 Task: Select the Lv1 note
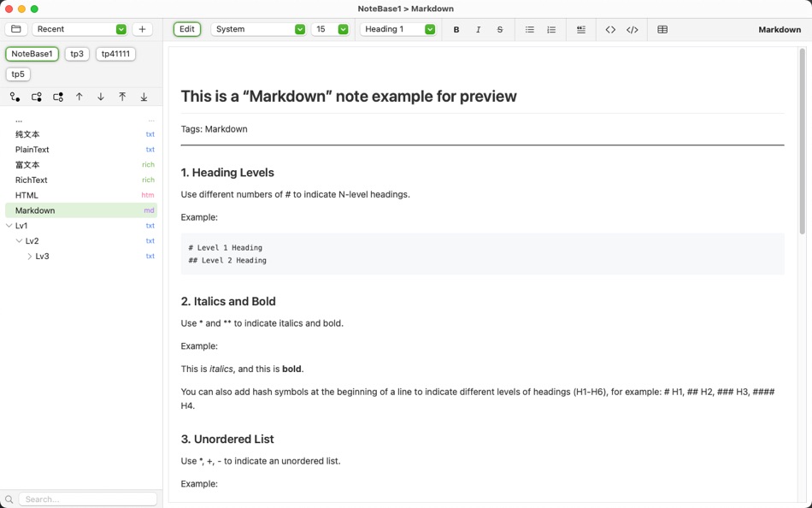pos(81,226)
